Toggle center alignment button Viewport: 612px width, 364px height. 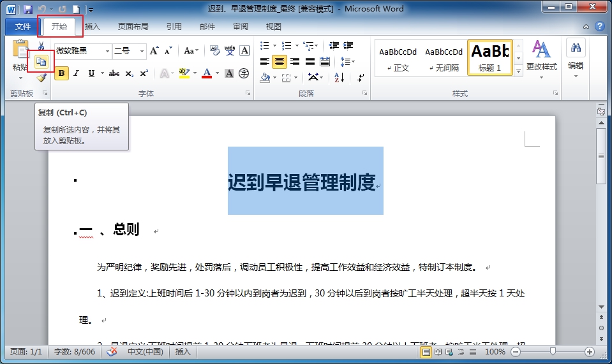(x=279, y=62)
